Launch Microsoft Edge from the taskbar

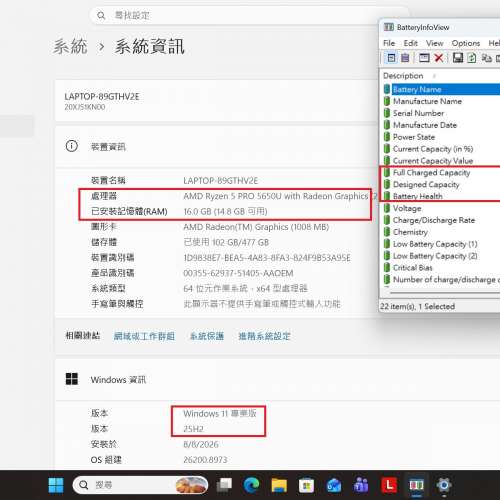pos(251,485)
